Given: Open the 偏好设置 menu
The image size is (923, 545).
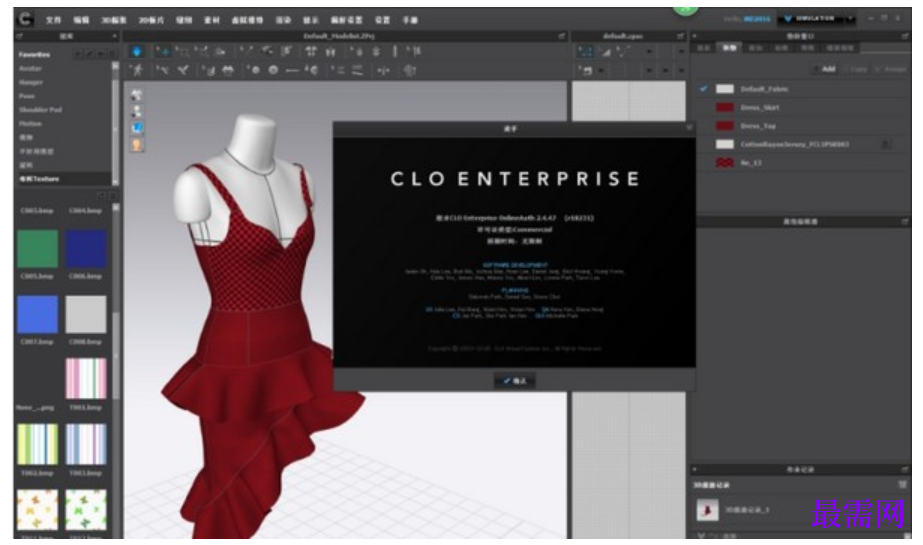Looking at the screenshot, I should [x=346, y=20].
